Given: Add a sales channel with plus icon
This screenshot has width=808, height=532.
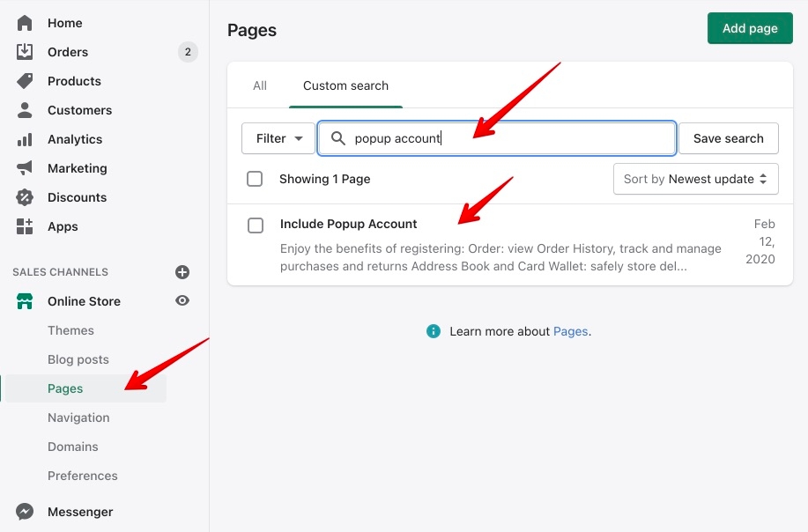Looking at the screenshot, I should (182, 272).
